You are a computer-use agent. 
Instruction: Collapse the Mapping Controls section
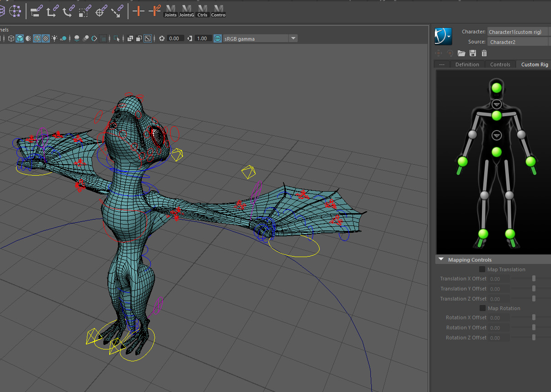click(441, 259)
